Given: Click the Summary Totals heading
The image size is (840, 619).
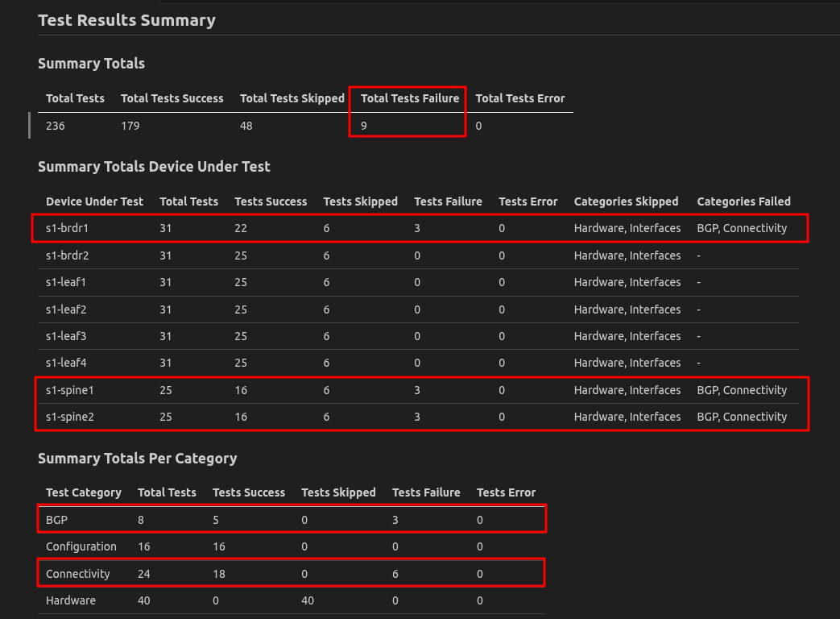Looking at the screenshot, I should click(91, 64).
